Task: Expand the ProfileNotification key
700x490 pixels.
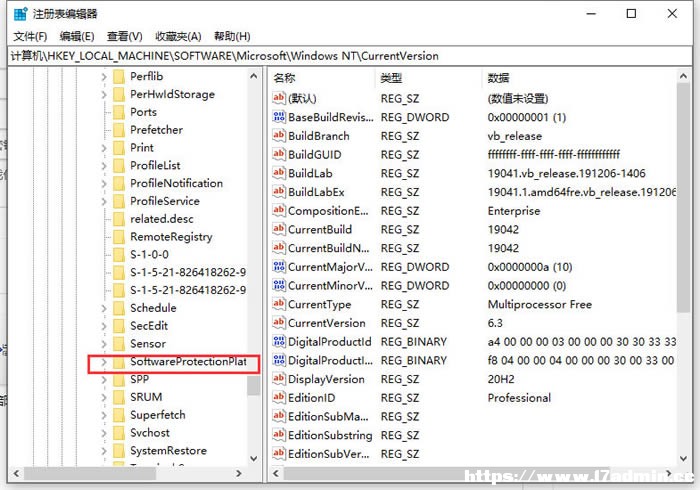Action: tap(104, 184)
